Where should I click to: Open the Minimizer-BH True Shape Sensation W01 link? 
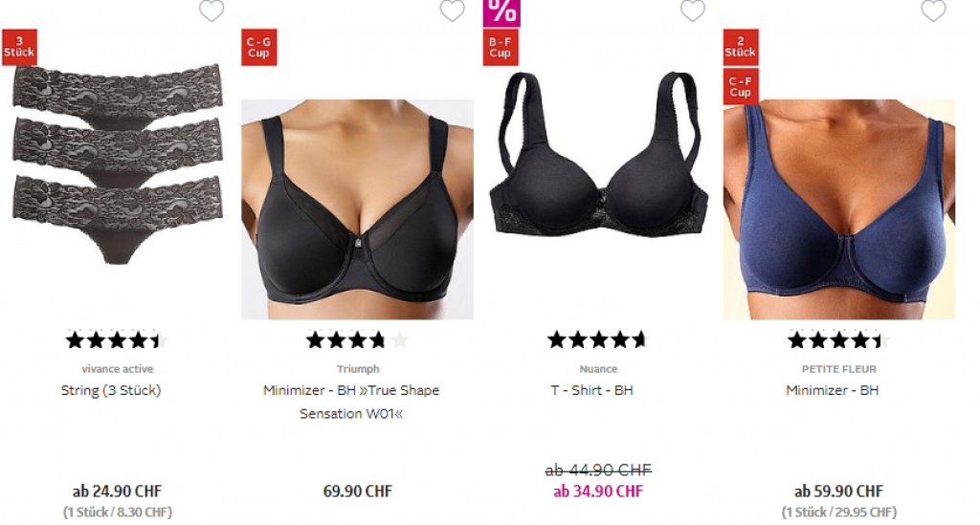pos(351,402)
